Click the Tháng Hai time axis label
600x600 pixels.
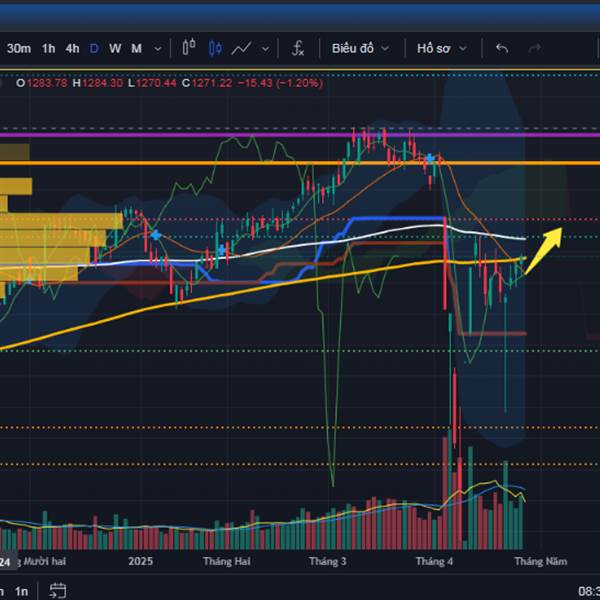[x=227, y=561]
